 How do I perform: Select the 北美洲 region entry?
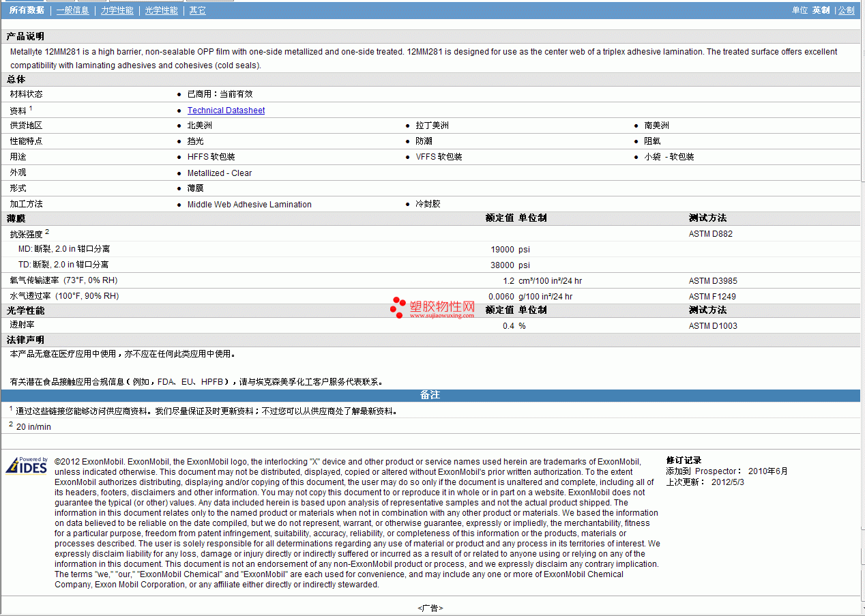click(x=200, y=126)
